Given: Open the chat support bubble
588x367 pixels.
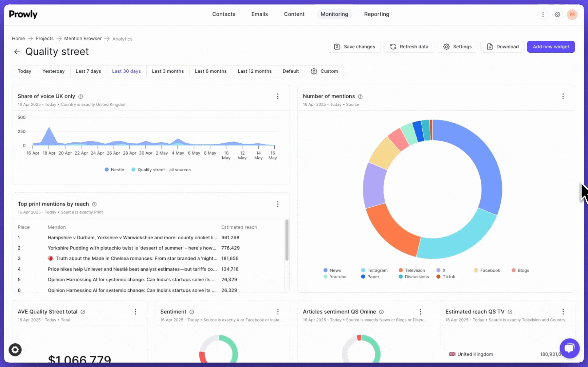Looking at the screenshot, I should (x=569, y=348).
